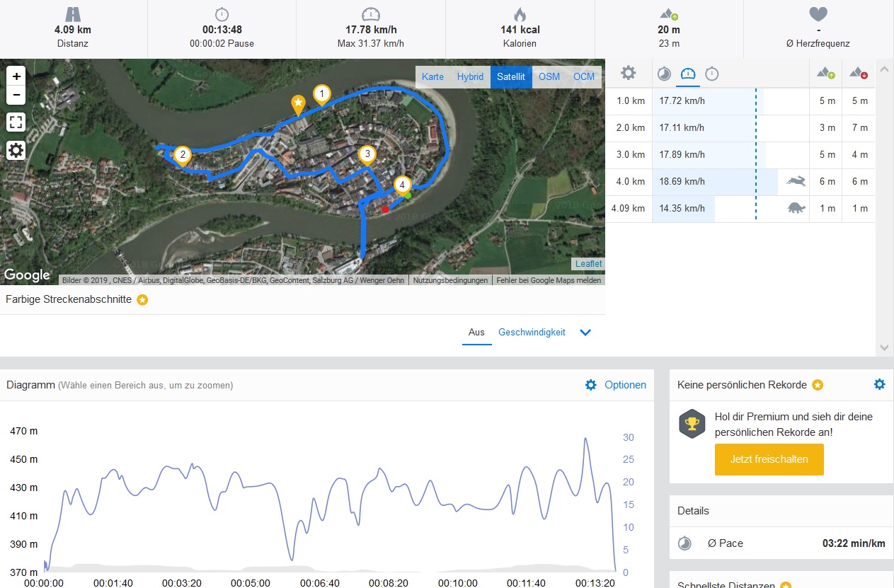Viewport: 894px width, 588px height.
Task: Click the 00:13:48 duration value
Action: [x=222, y=30]
